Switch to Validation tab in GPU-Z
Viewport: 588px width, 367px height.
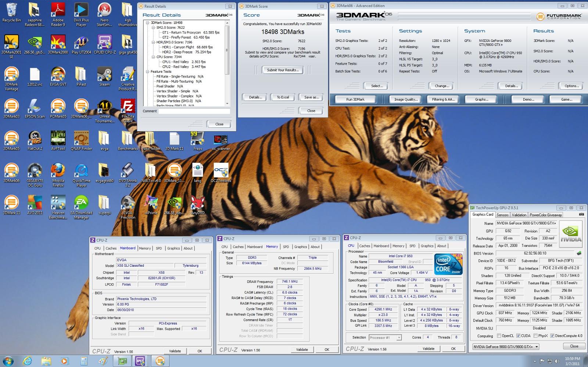point(519,215)
